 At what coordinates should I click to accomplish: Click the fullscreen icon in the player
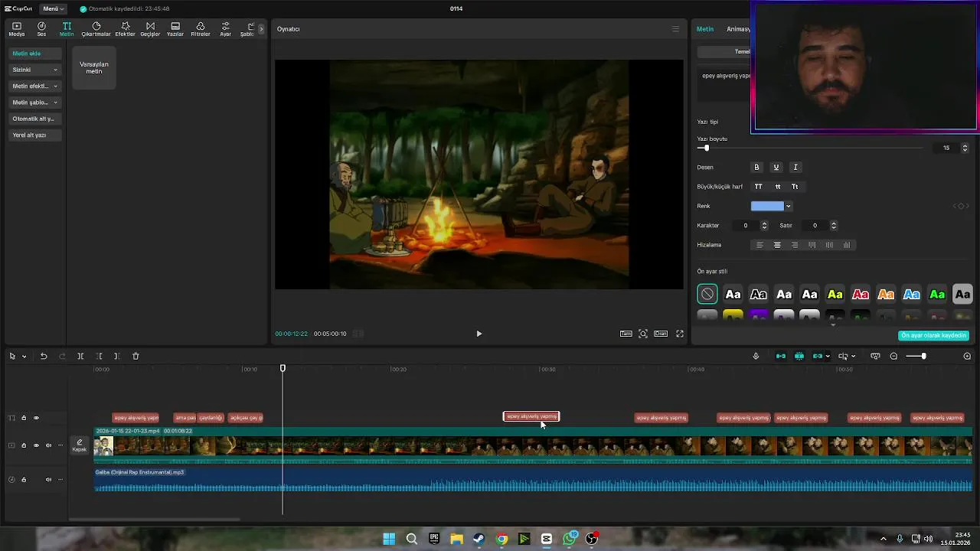coord(679,334)
